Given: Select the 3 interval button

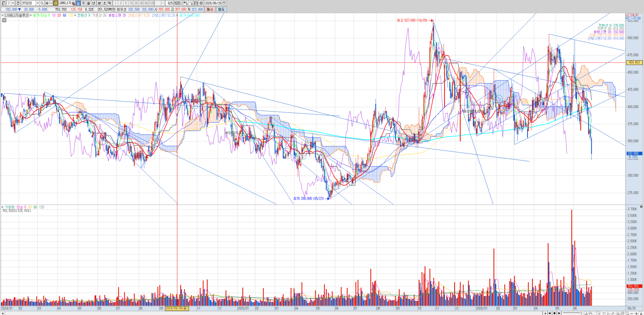Looking at the screenshot, I should (x=120, y=3).
